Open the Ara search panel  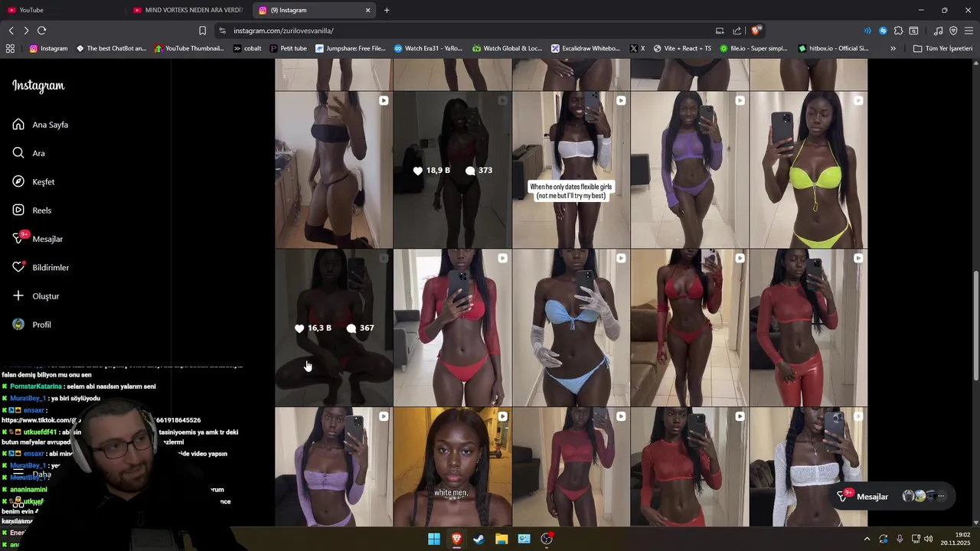point(29,153)
